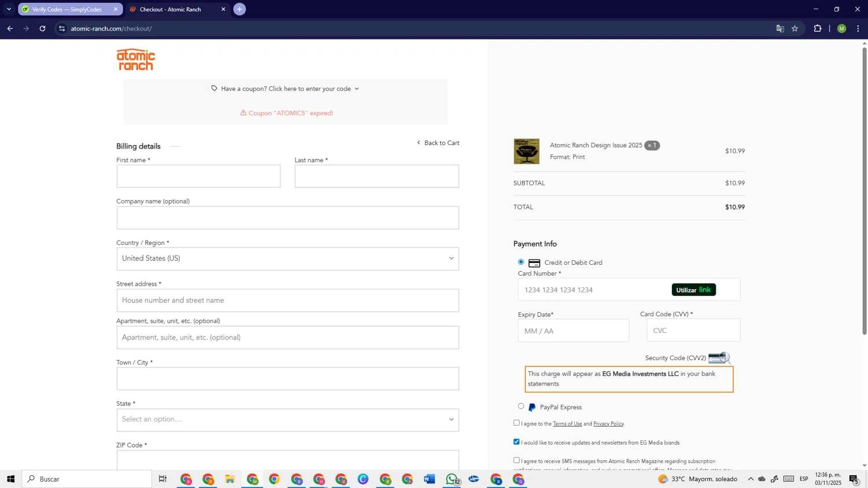Open Microsoft Word from the taskbar
This screenshot has height=488, width=868.
[429, 479]
